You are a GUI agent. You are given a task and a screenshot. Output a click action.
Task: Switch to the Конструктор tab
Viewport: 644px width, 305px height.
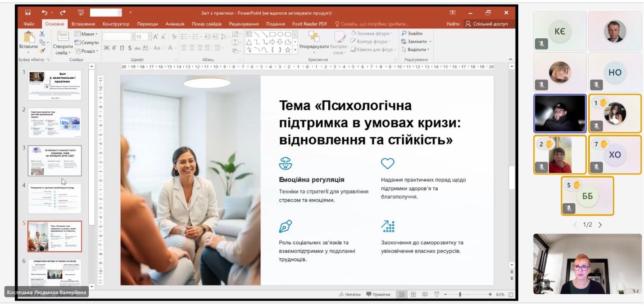pyautogui.click(x=116, y=24)
